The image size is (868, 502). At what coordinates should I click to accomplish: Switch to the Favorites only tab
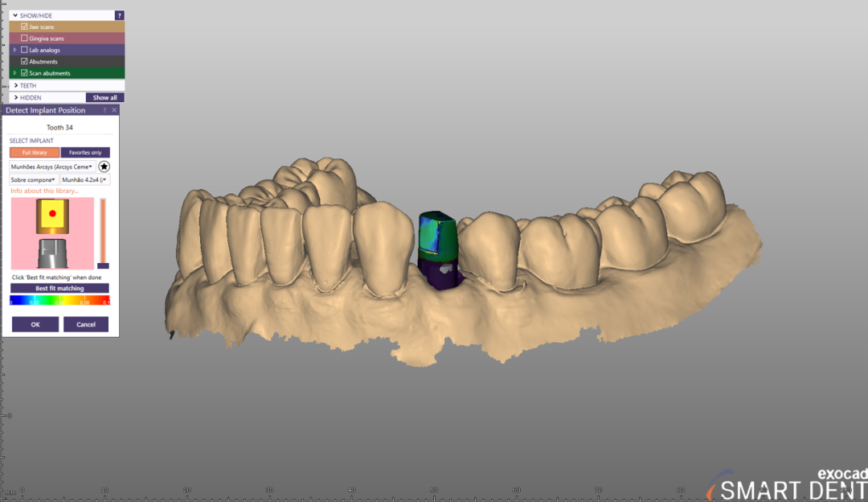84,152
